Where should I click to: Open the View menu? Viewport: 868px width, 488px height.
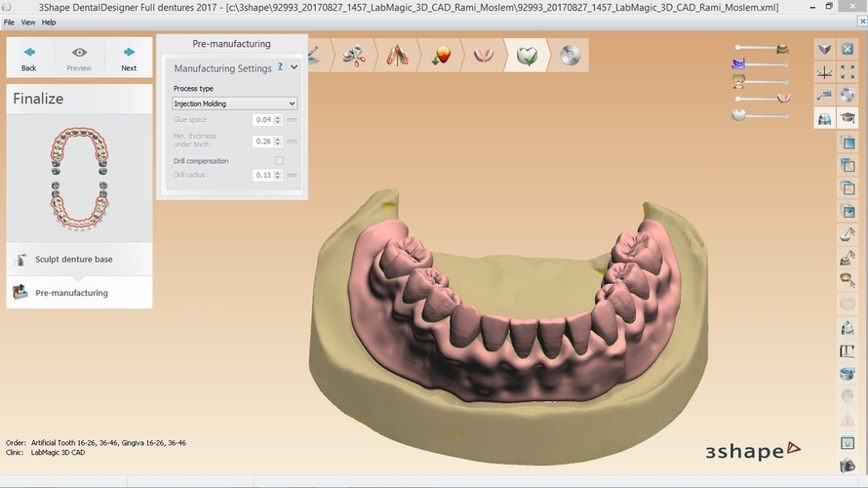pyautogui.click(x=27, y=22)
